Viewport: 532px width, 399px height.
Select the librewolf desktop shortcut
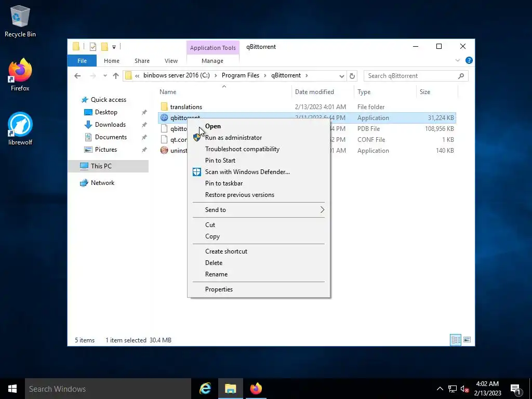click(x=20, y=129)
